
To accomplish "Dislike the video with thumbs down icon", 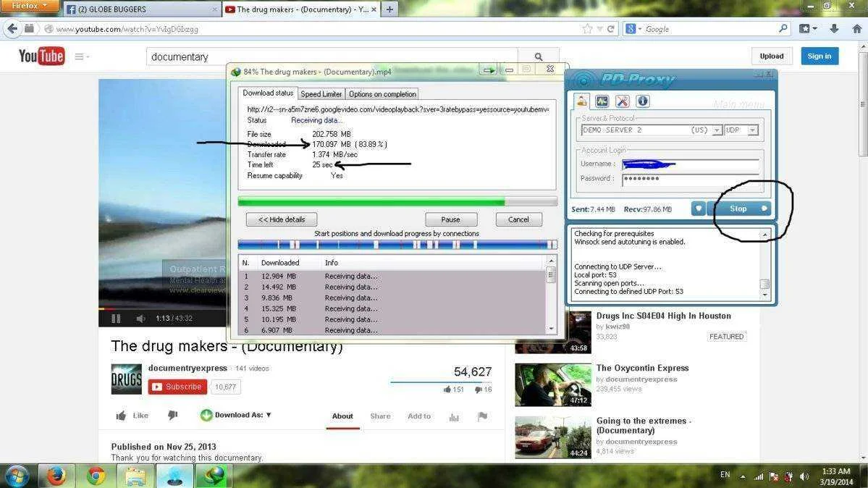I will click(173, 415).
